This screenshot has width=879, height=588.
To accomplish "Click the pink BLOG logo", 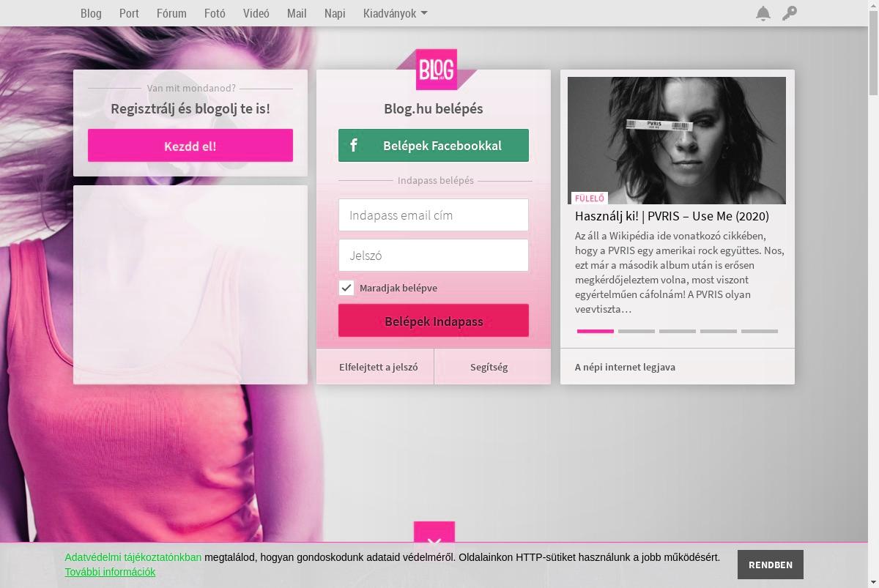I will [437, 70].
